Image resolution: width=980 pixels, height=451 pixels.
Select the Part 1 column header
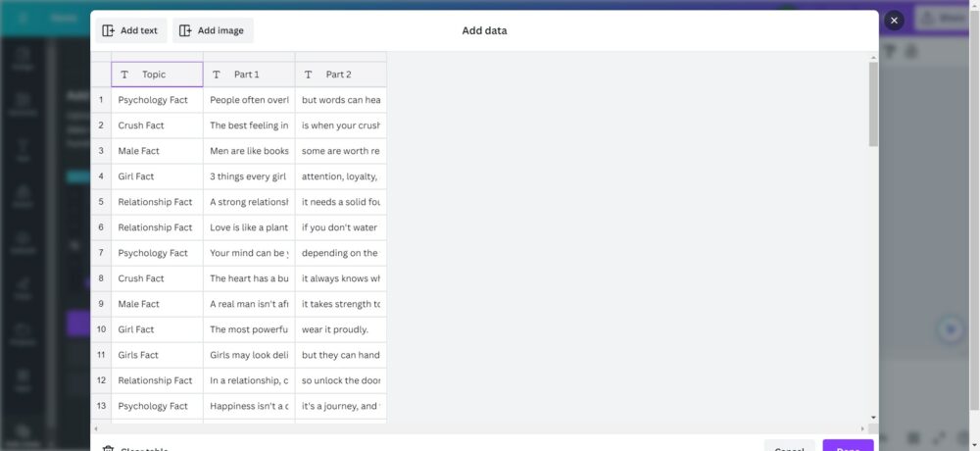[249, 75]
